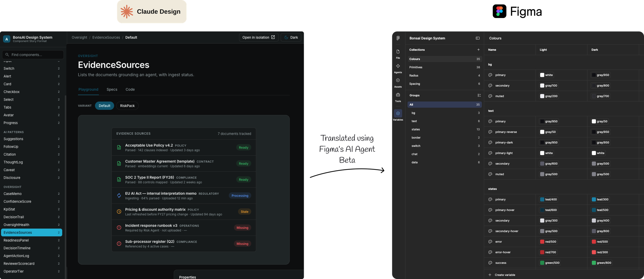This screenshot has height=279, width=644.
Task: Select the Variables icon in Figma sidebar
Action: (x=398, y=113)
